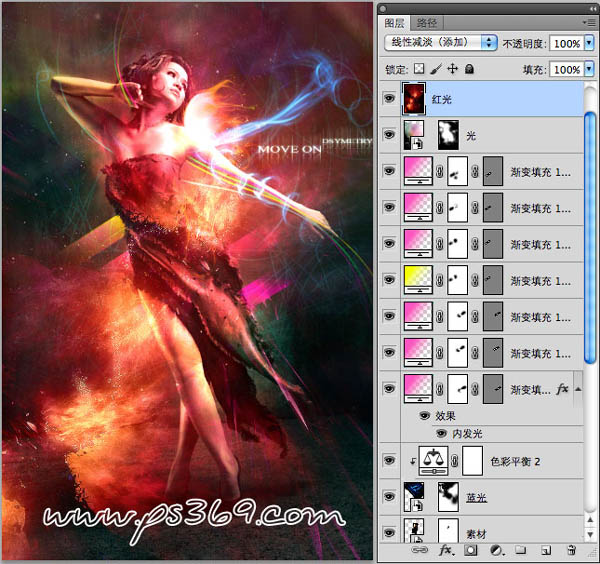Hide the 素材 layer

pos(390,532)
